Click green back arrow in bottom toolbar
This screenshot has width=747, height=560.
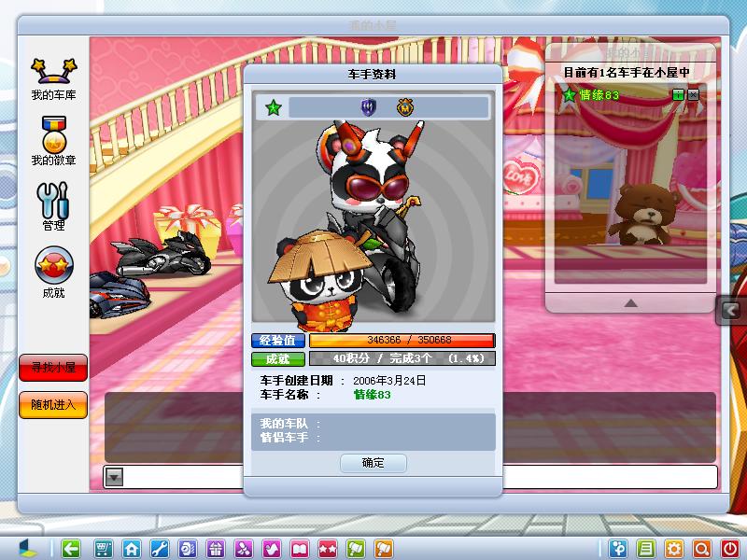pos(71,549)
